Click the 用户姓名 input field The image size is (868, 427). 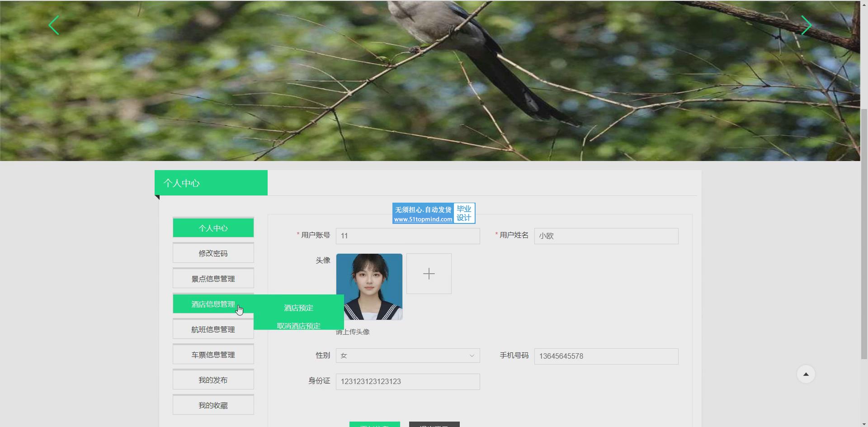606,236
